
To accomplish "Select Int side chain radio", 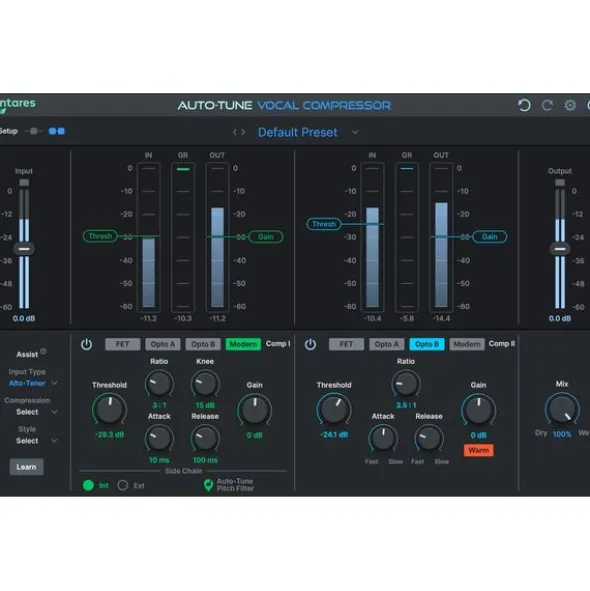I will (88, 485).
